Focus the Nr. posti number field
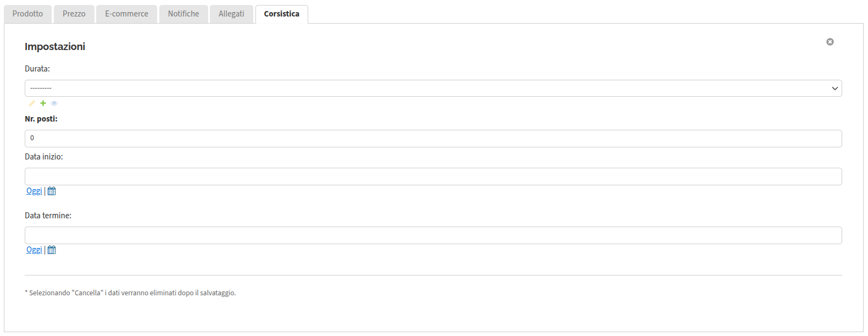868x336 pixels. pyautogui.click(x=433, y=139)
